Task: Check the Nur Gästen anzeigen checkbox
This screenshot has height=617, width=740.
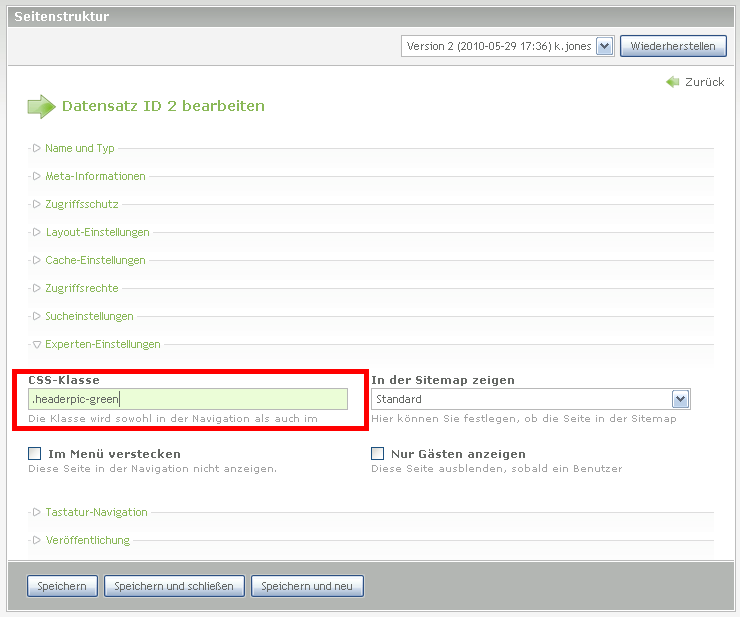Action: (378, 453)
